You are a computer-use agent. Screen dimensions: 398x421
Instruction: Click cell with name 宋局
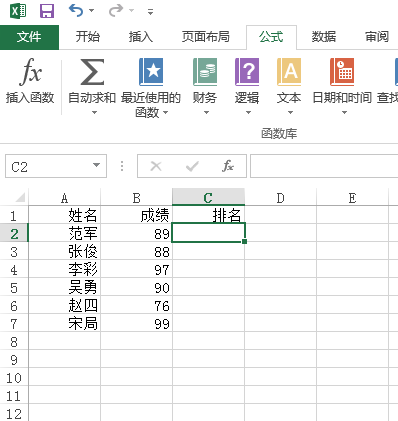click(65, 323)
